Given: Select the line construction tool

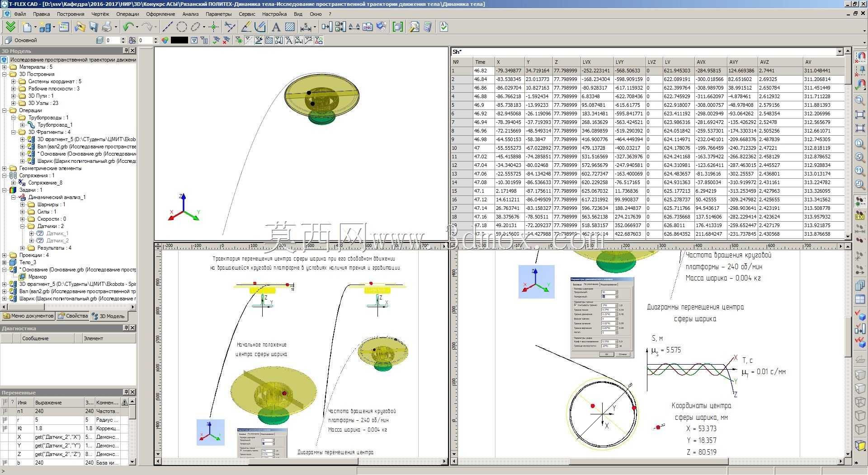Looking at the screenshot, I should click(x=167, y=27).
